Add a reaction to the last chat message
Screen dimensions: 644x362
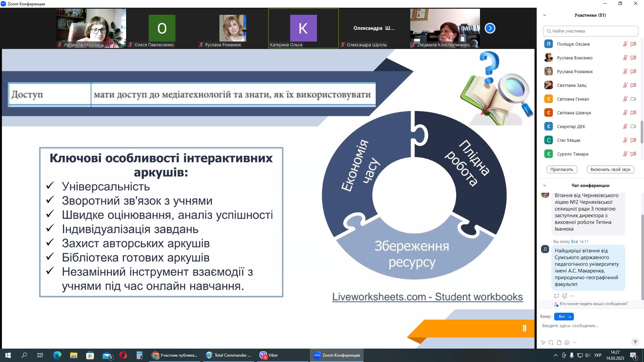point(565,296)
